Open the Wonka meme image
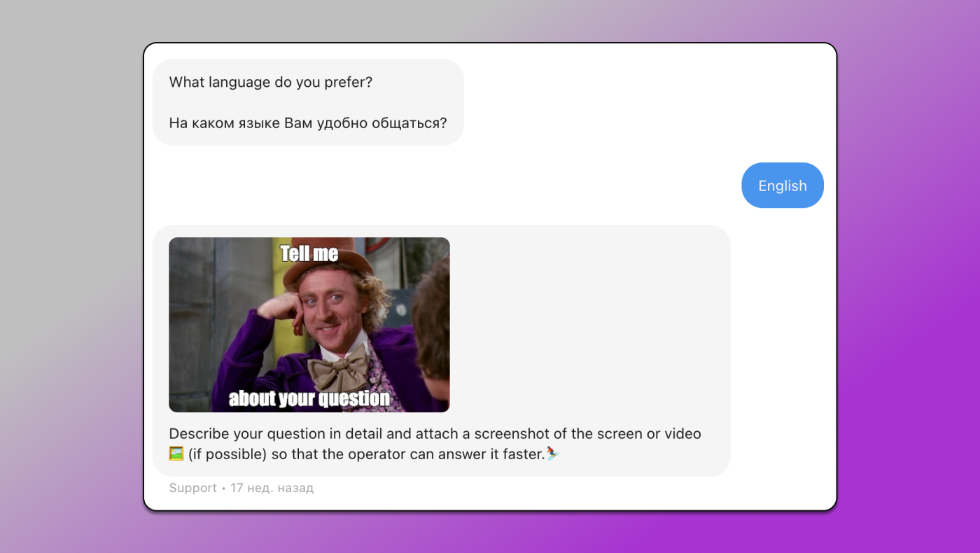The width and height of the screenshot is (980, 553). coord(309,325)
